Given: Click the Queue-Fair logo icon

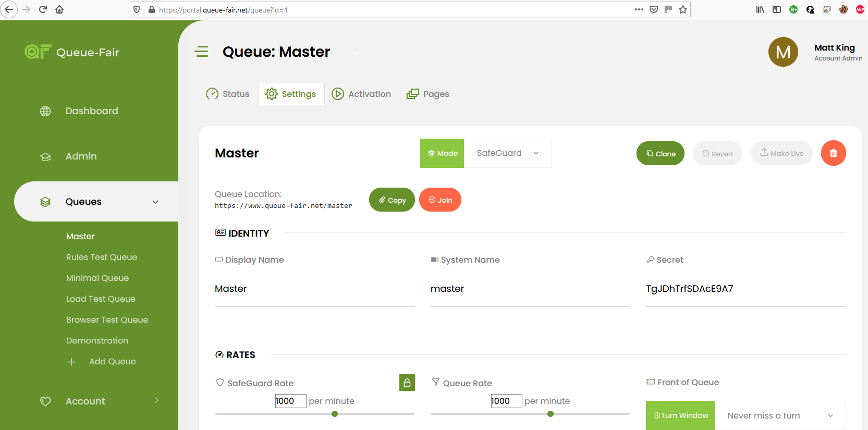Looking at the screenshot, I should [38, 52].
